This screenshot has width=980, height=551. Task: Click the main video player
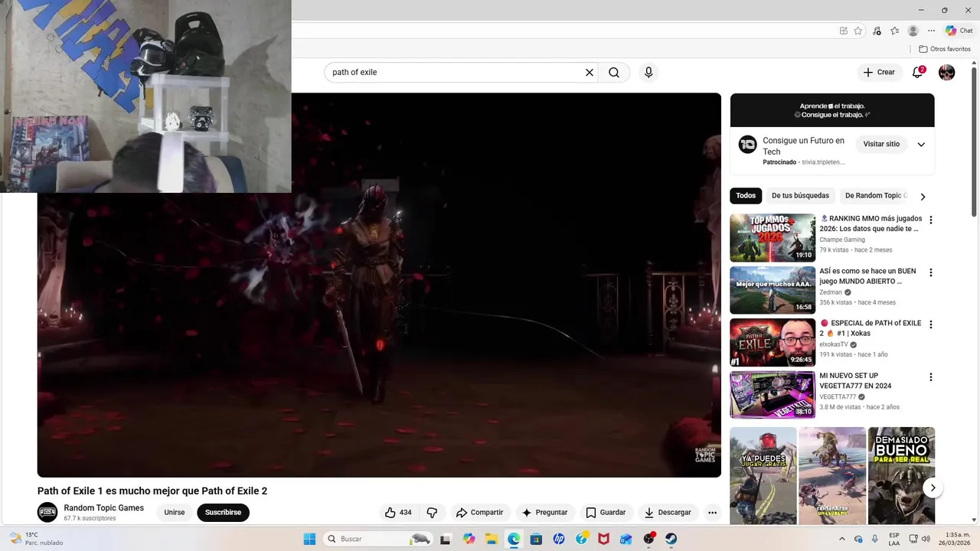(x=379, y=285)
